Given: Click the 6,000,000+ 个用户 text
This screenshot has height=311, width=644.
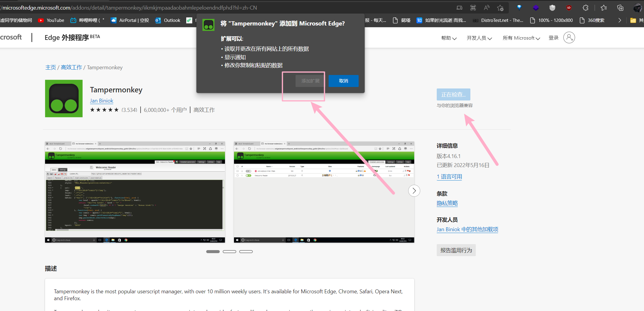Looking at the screenshot, I should click(x=165, y=110).
